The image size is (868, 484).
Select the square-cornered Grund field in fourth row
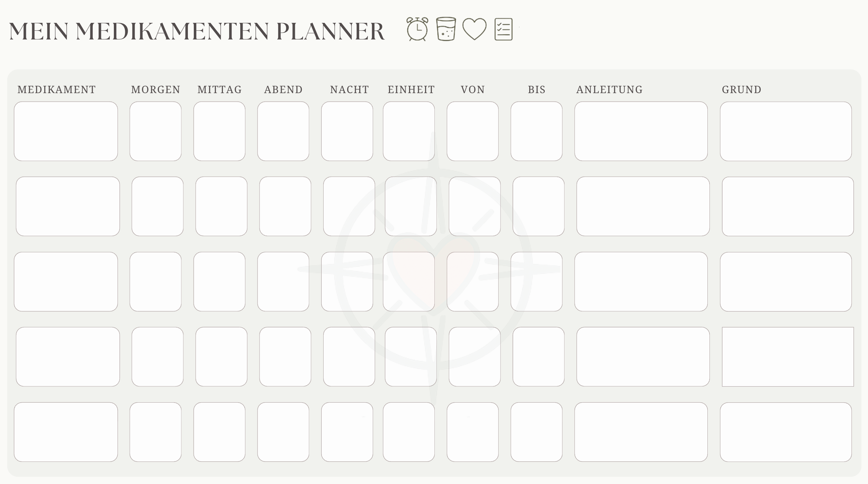click(x=788, y=357)
